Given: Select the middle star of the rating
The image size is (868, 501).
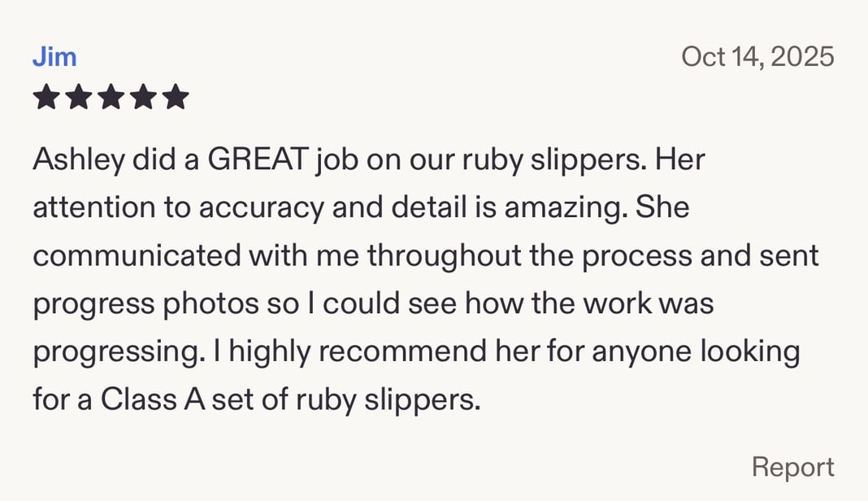Looking at the screenshot, I should (112, 97).
